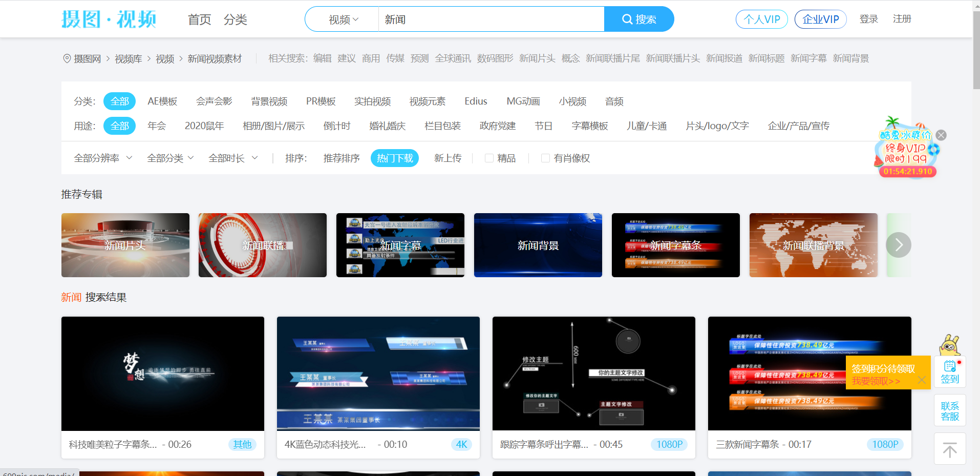Open the 4K蓝色动态科技光 video thumbnail
The width and height of the screenshot is (980, 476).
(378, 374)
